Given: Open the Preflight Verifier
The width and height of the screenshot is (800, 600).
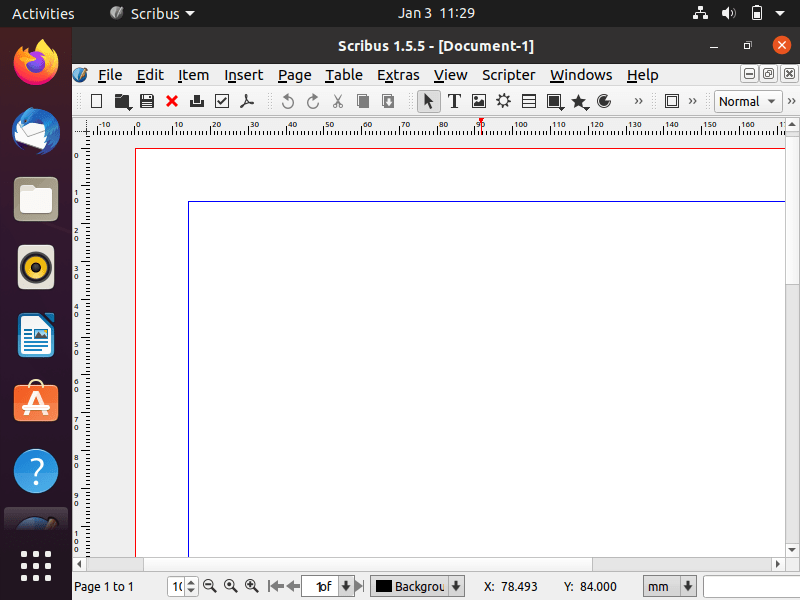Looking at the screenshot, I should pos(221,101).
